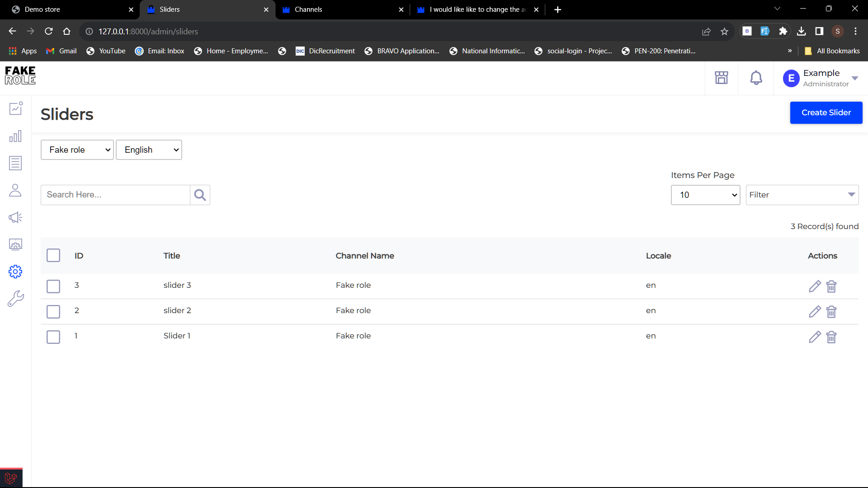Click the Fake Role logo
868x488 pixels.
click(x=20, y=75)
